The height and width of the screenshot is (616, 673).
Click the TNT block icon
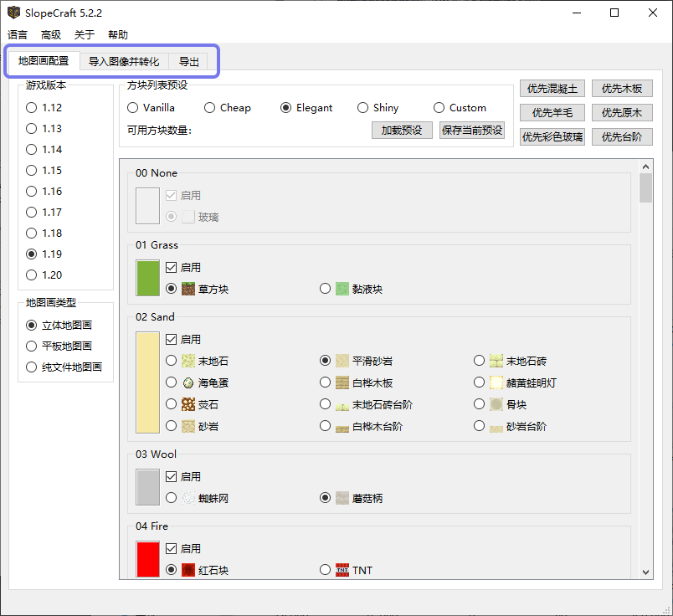click(342, 570)
